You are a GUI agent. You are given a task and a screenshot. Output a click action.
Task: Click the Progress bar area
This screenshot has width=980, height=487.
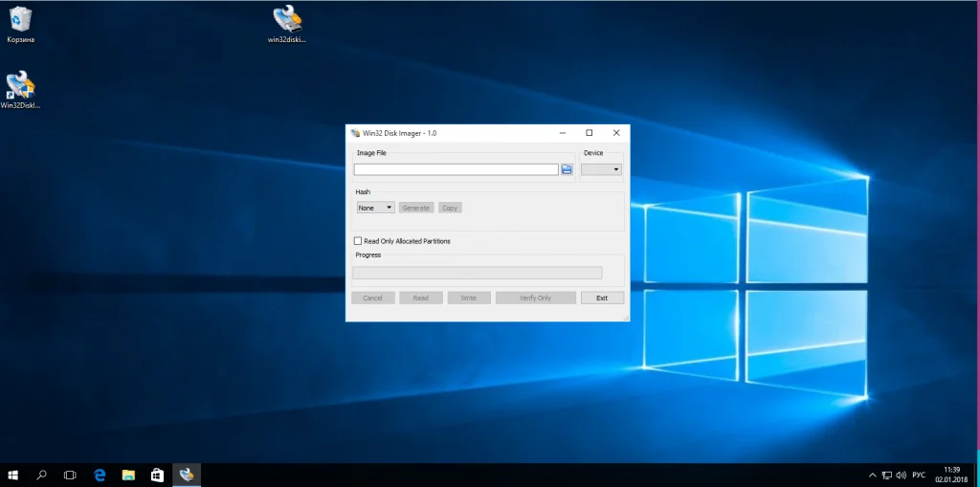coord(477,273)
